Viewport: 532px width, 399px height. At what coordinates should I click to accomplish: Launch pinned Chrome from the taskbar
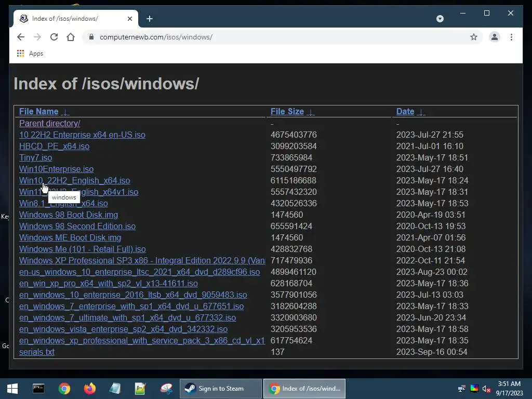coord(64,389)
